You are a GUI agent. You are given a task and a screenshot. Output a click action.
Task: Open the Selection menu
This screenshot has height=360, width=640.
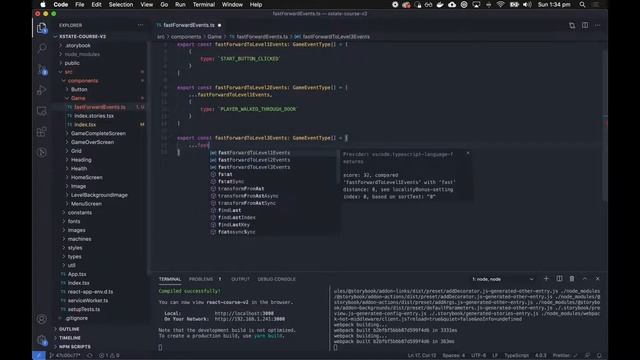(121, 5)
